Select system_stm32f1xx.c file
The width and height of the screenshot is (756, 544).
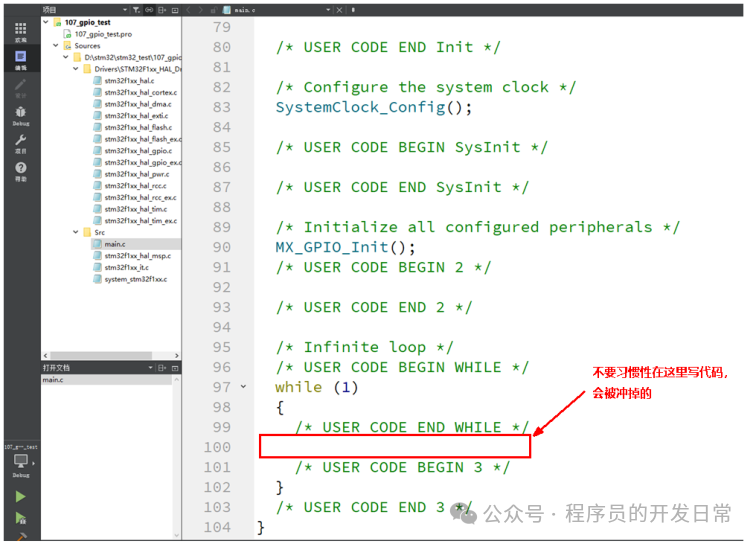(x=136, y=279)
